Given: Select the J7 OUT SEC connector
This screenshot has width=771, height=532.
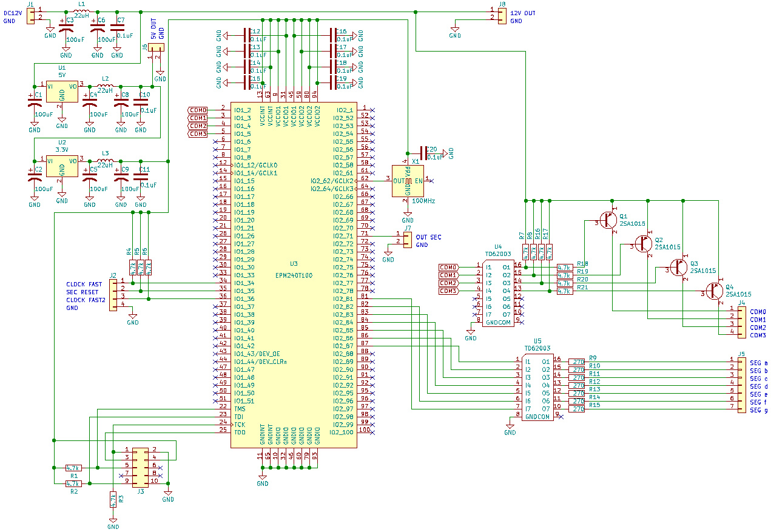Looking at the screenshot, I should click(x=407, y=239).
